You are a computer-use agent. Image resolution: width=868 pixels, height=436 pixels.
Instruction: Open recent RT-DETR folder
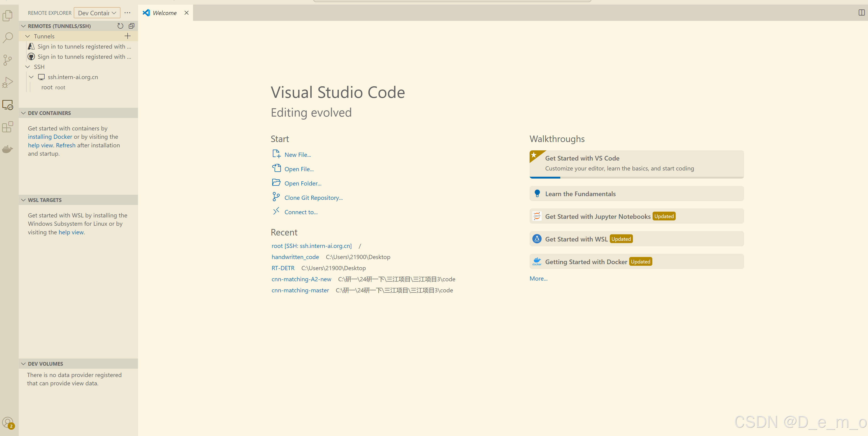coord(283,268)
